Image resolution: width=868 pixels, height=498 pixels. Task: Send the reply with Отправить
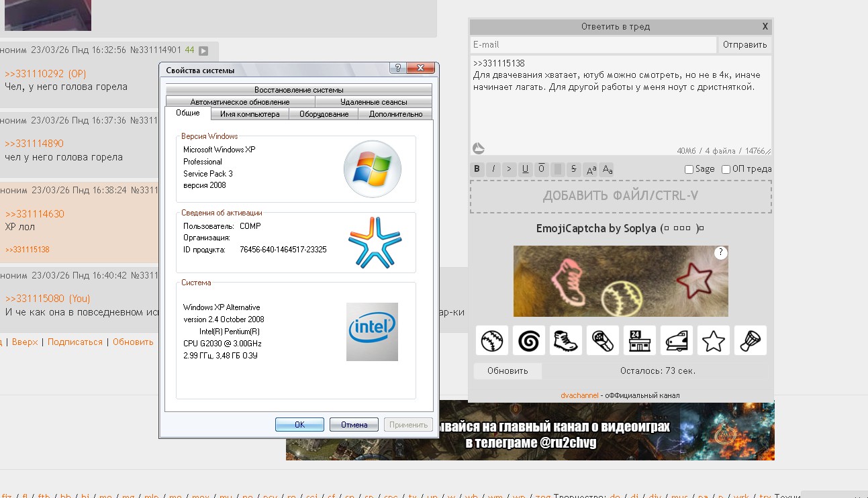(x=744, y=45)
